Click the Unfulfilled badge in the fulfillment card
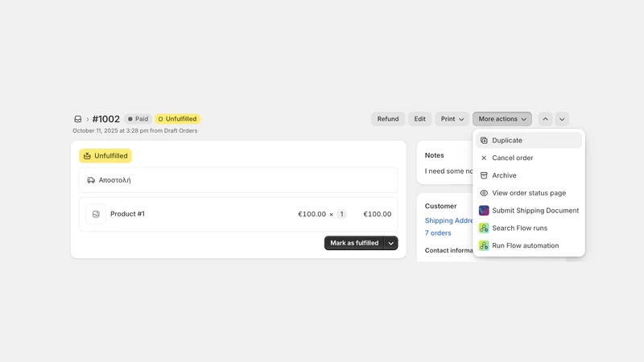This screenshot has width=644, height=362. [x=105, y=156]
